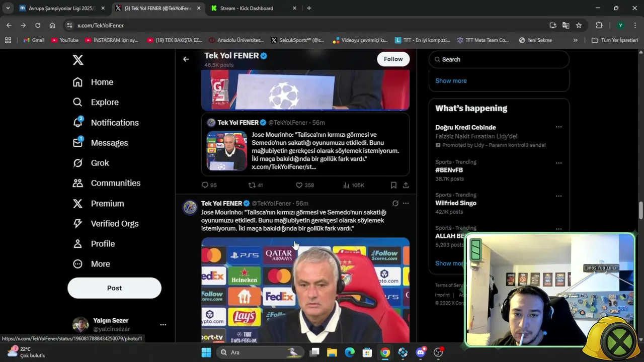The width and height of the screenshot is (644, 362).
Task: Open the Chrome extensions menu
Action: click(599, 25)
